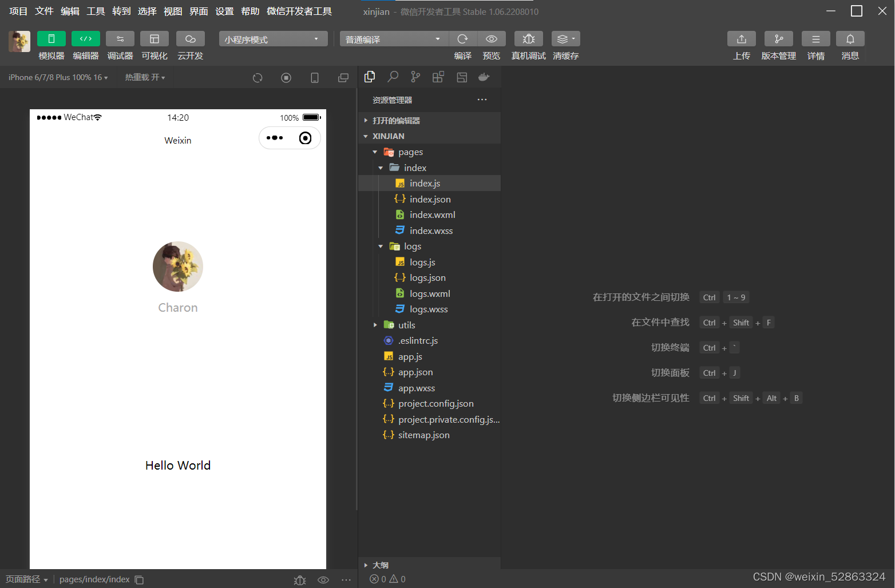Viewport: 895px width, 588px height.
Task: Click the simulator stop icon
Action: 286,78
